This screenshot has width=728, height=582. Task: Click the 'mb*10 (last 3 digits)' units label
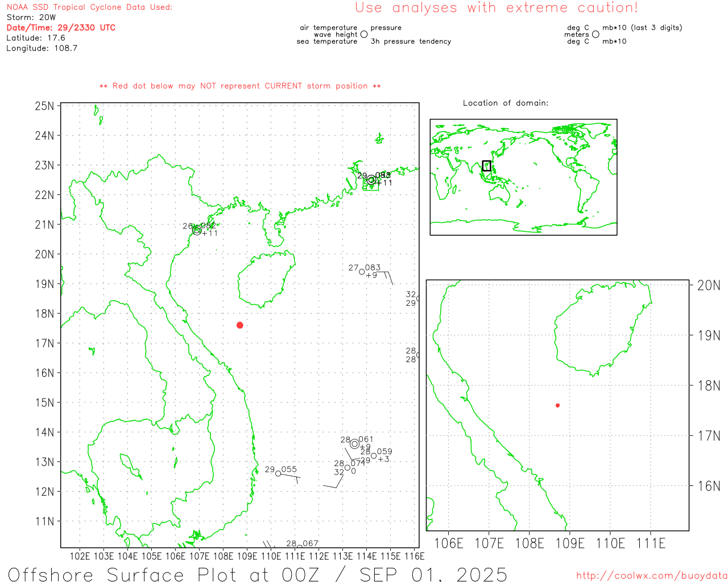642,28
